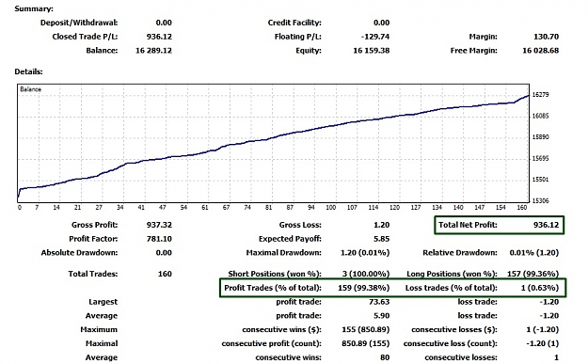Select the Gross Profit value 937.32
588x364 pixels.
pyautogui.click(x=159, y=225)
